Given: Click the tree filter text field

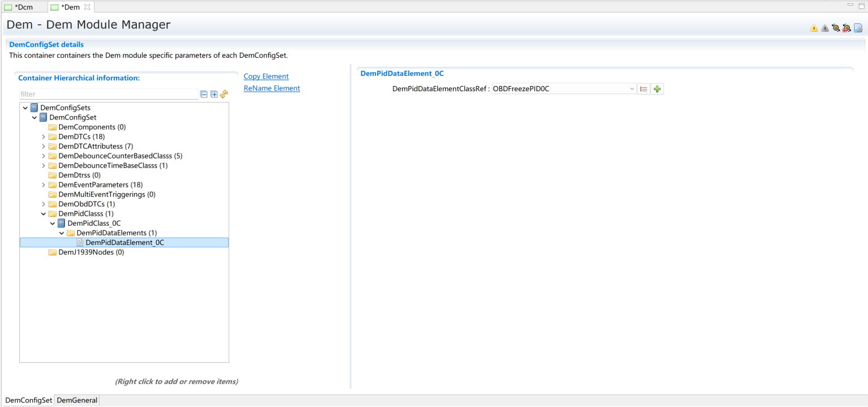Looking at the screenshot, I should (x=108, y=95).
